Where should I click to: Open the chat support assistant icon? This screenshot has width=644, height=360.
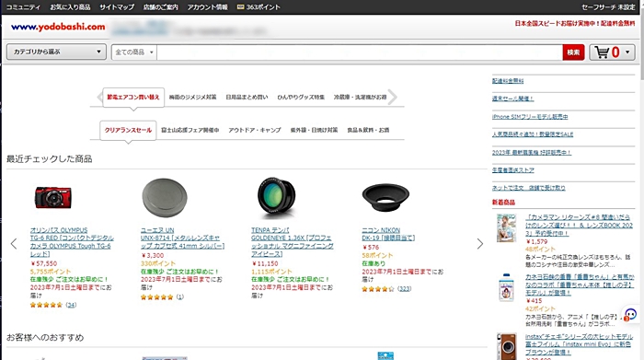(x=630, y=314)
